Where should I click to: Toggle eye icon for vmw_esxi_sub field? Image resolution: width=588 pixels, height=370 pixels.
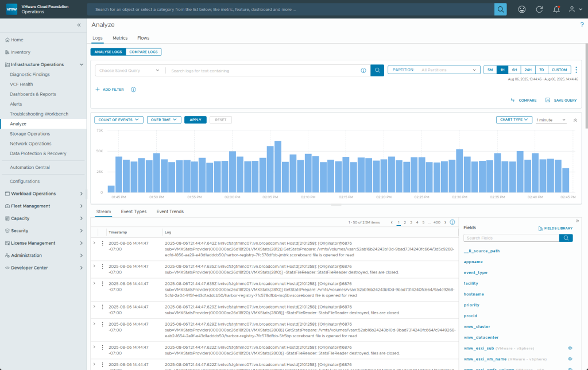point(570,348)
